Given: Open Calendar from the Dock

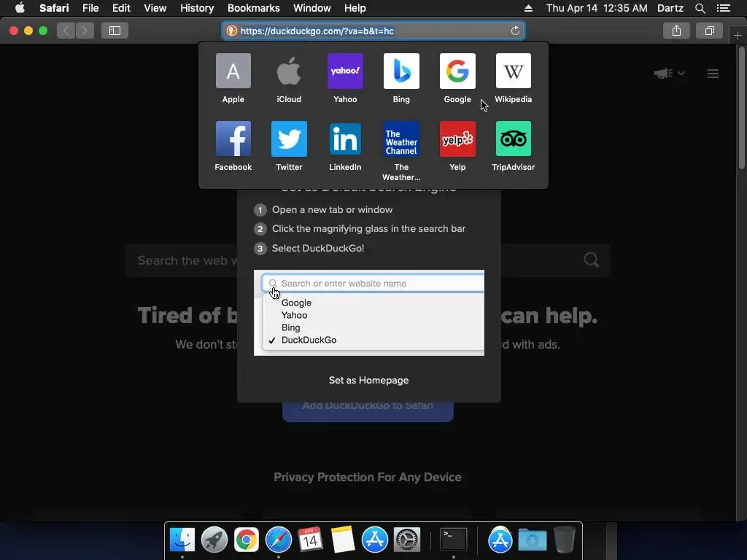Looking at the screenshot, I should click(311, 540).
